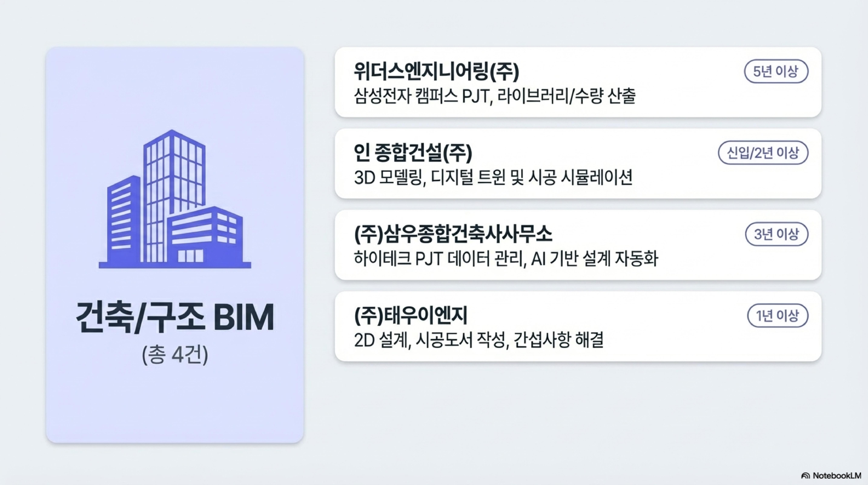The width and height of the screenshot is (868, 485).
Task: Click the 3년 이상 experience badge
Action: pyautogui.click(x=776, y=234)
